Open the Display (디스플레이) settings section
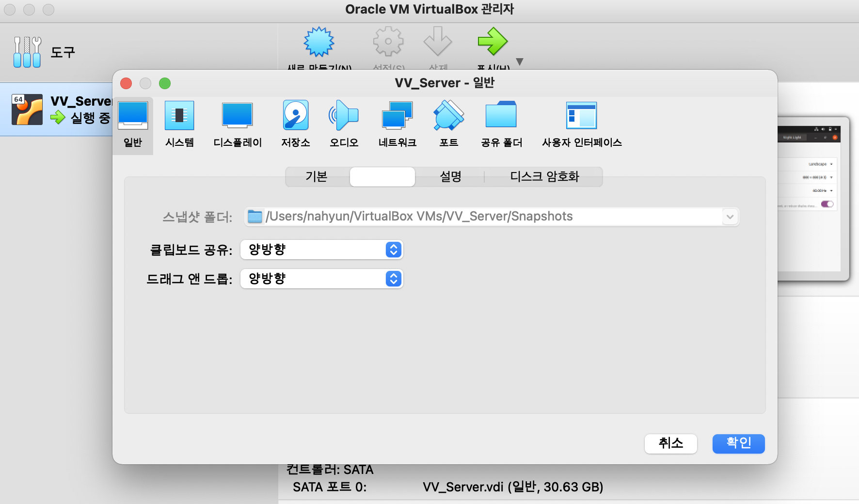The image size is (859, 504). coord(238,125)
